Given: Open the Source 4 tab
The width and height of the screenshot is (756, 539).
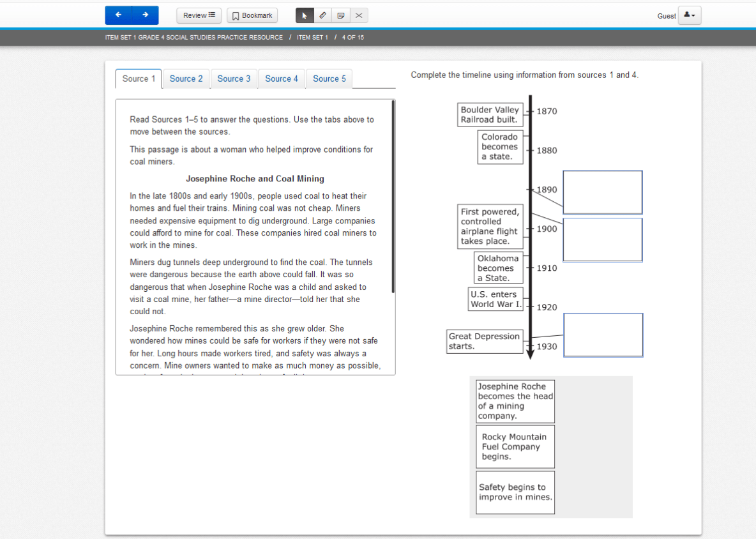Looking at the screenshot, I should (282, 79).
